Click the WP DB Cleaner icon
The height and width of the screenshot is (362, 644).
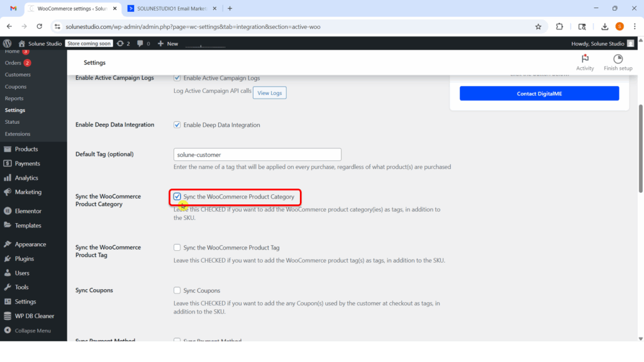tap(8, 316)
